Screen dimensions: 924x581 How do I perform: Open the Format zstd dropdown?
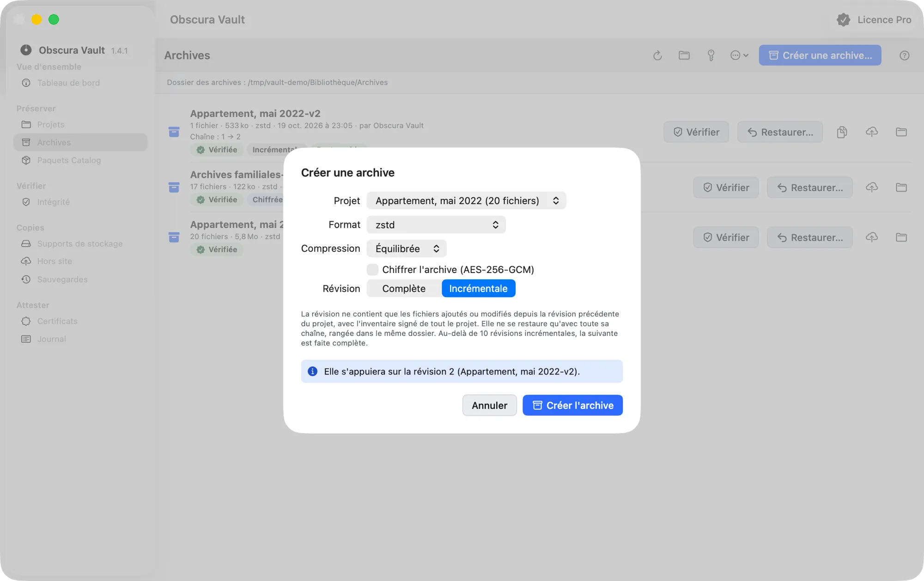(x=436, y=225)
